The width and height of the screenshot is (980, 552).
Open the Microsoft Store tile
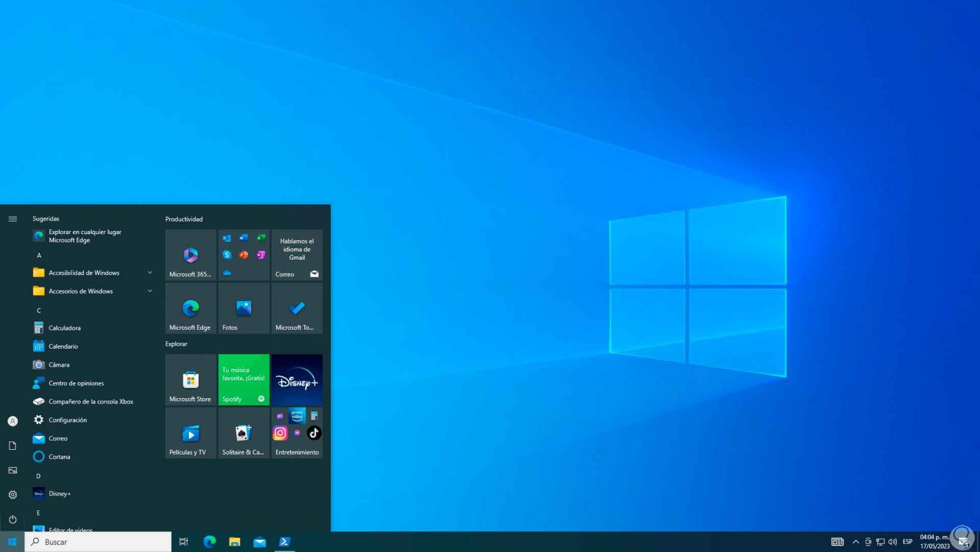coord(191,380)
